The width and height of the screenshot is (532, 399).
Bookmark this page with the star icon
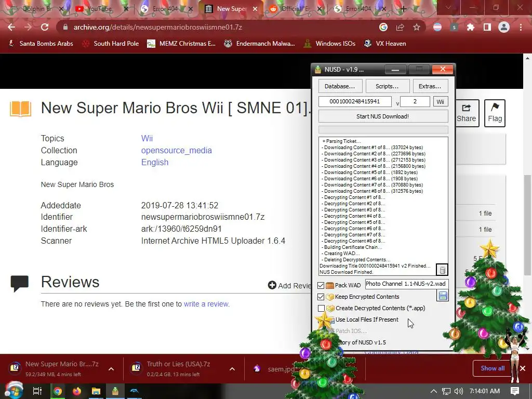(417, 27)
